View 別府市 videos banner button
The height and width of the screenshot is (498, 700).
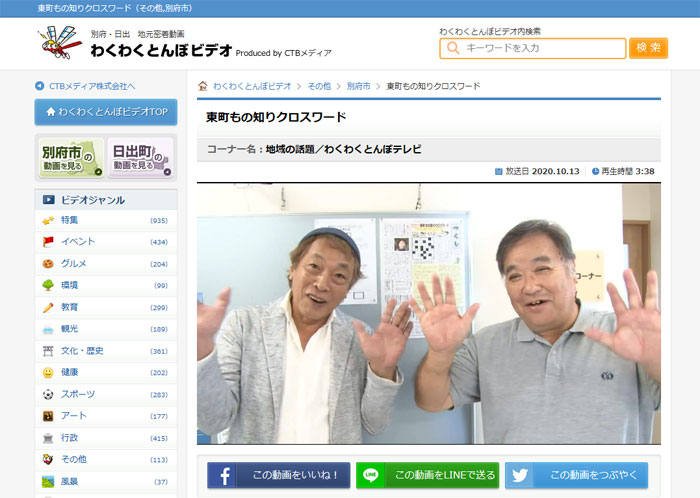coord(71,158)
